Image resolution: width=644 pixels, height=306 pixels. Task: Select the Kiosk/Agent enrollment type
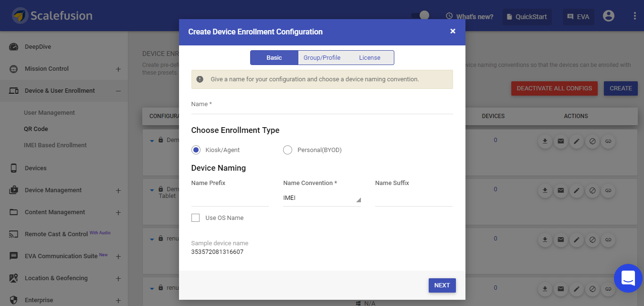pyautogui.click(x=196, y=150)
